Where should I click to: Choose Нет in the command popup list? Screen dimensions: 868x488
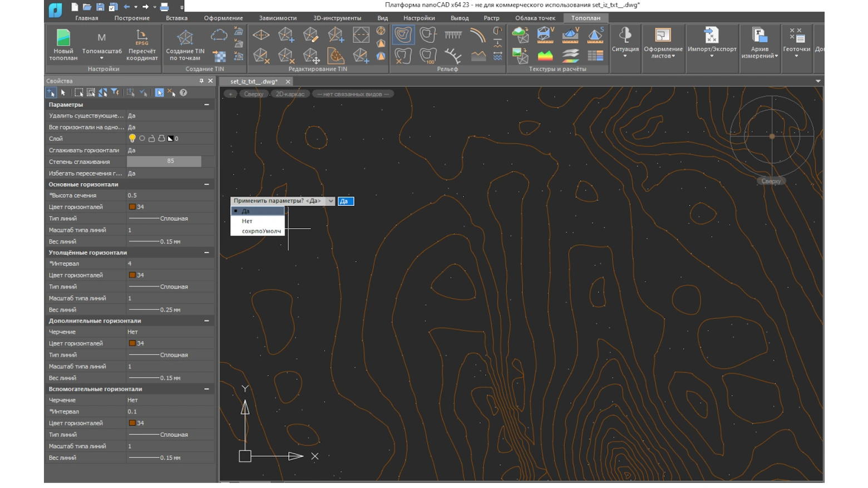coord(247,221)
